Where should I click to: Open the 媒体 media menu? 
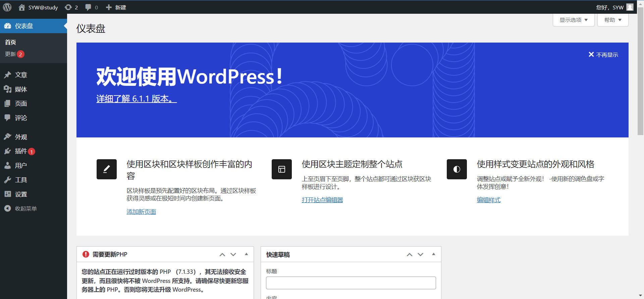(x=34, y=89)
